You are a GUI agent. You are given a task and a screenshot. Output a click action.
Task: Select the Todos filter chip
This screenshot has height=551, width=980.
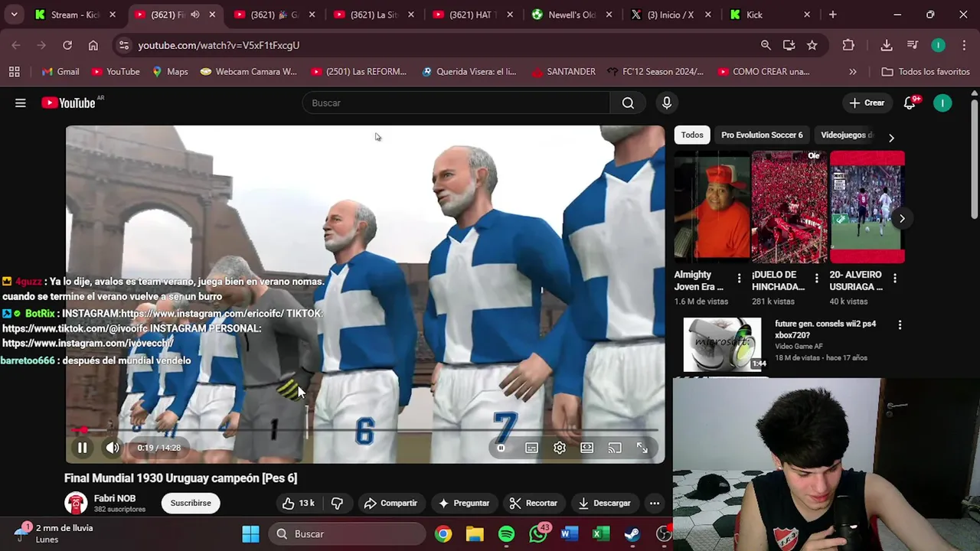coord(692,135)
